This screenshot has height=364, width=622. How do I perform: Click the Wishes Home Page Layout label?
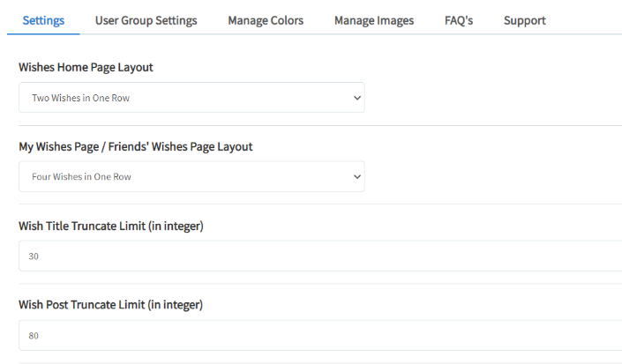86,67
